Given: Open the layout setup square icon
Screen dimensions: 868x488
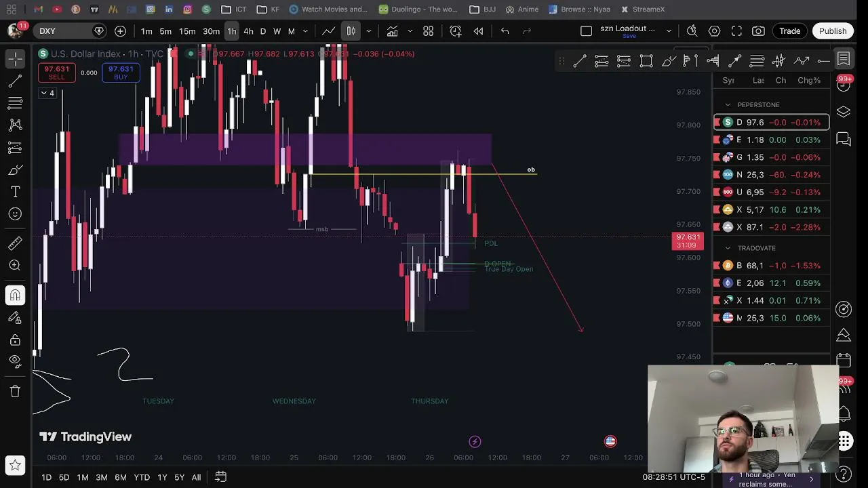Looking at the screenshot, I should click(587, 31).
